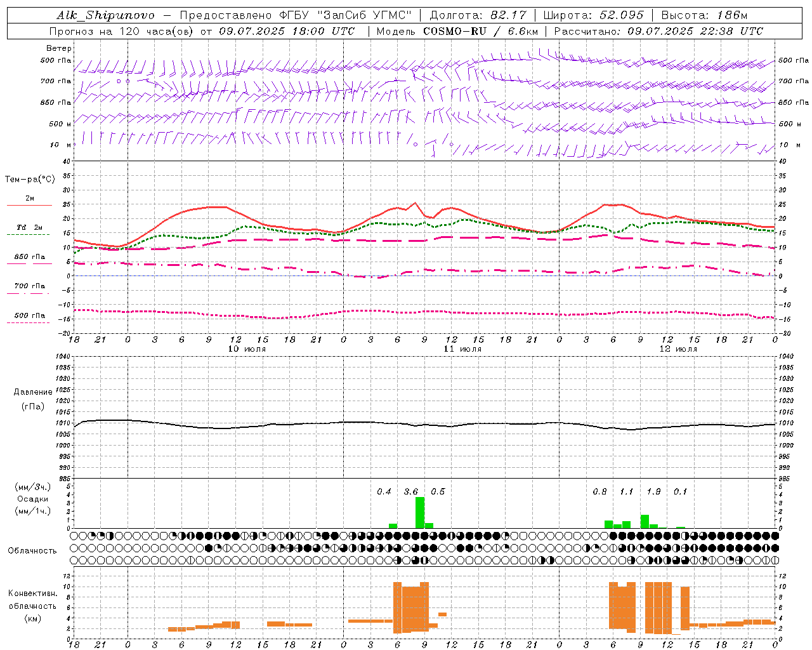
Task: Click the "Осадки" precipitation label
Action: click(33, 499)
